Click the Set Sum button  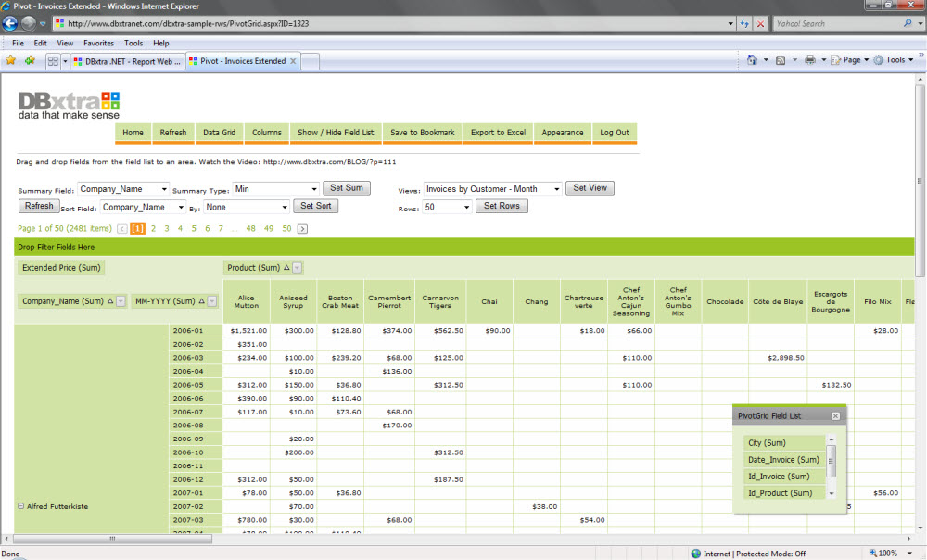coord(347,188)
